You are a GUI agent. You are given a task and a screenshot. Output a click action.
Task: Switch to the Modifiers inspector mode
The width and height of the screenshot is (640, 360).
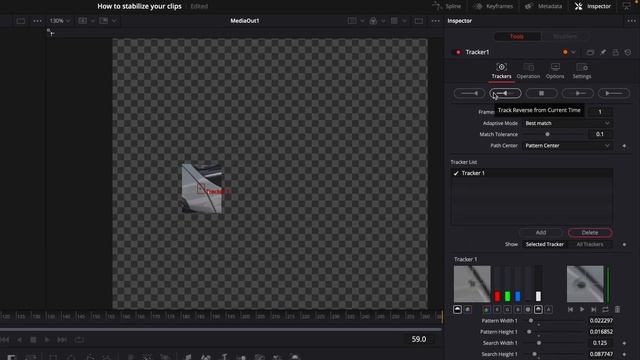point(565,37)
